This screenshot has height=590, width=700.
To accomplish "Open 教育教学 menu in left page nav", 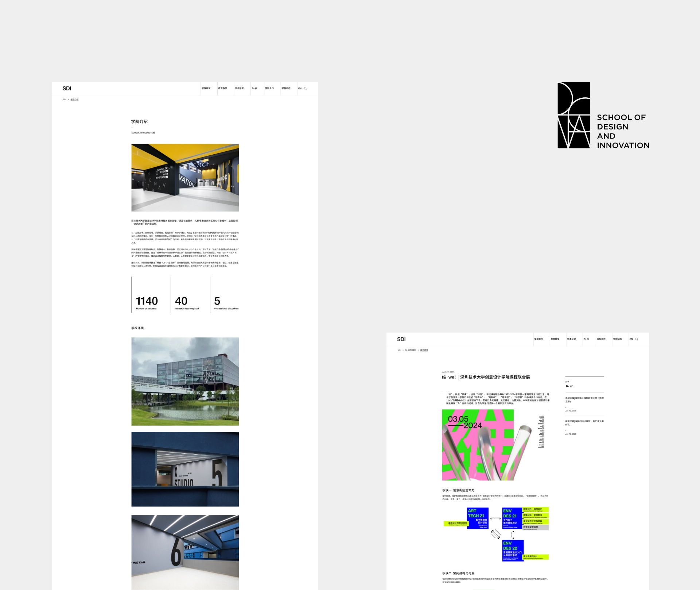I will 222,88.
